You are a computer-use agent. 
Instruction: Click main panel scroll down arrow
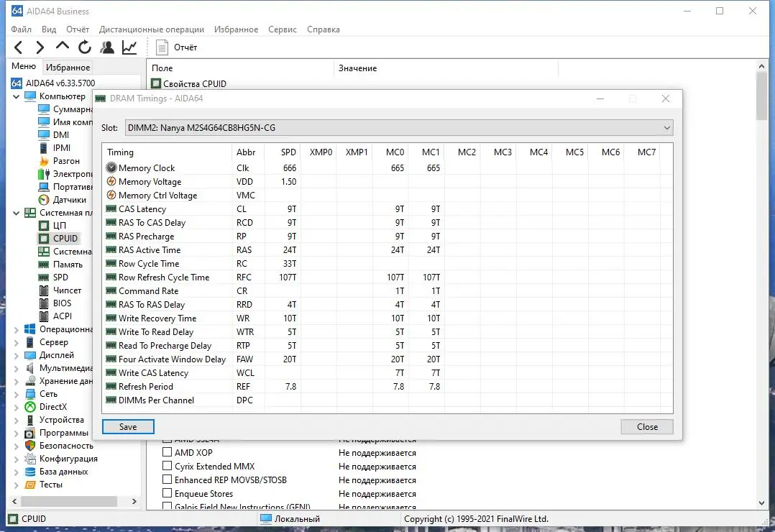761,503
